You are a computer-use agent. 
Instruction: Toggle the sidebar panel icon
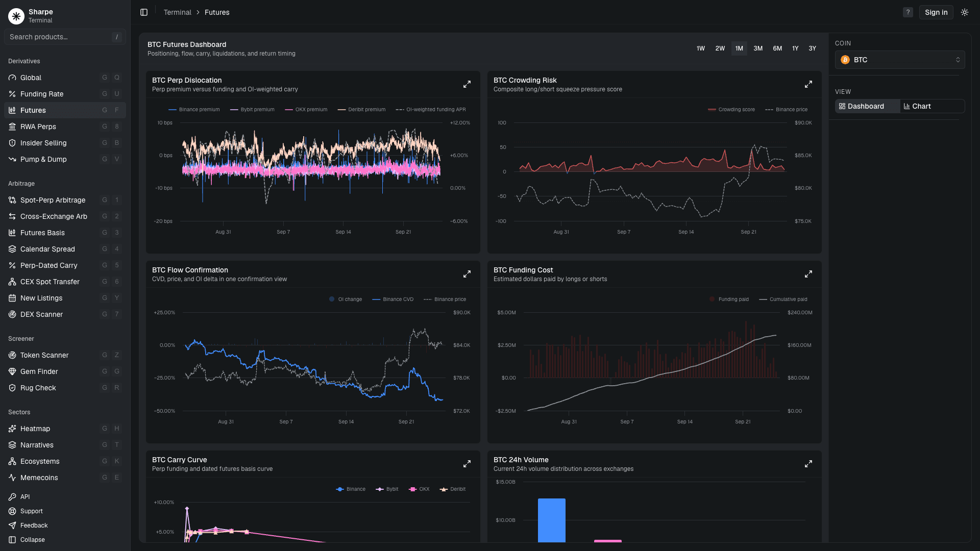point(144,12)
